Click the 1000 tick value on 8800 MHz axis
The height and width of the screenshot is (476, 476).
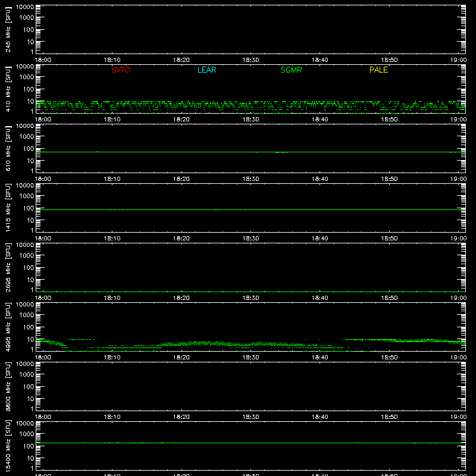pyautogui.click(x=27, y=375)
